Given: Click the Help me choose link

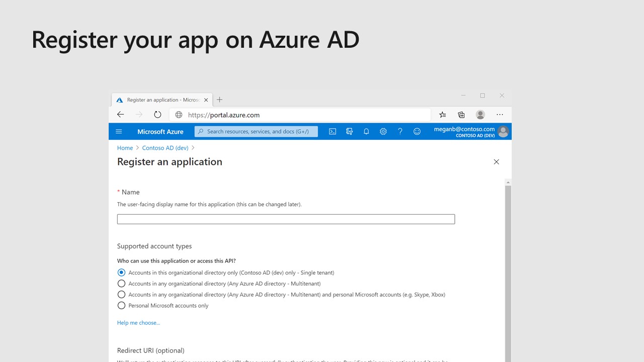Looking at the screenshot, I should coord(138,323).
